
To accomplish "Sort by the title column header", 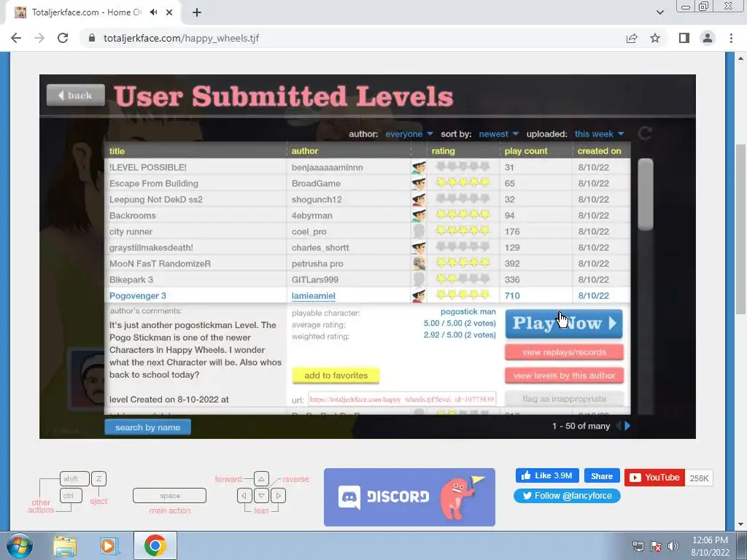I will coord(117,151).
